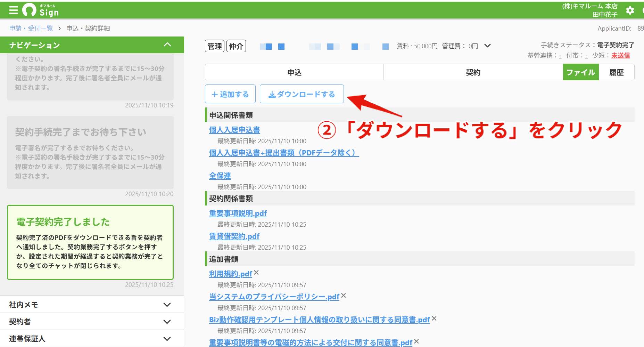The image size is (644, 347).
Task: Click the キマルーム Sign logo
Action: click(41, 10)
